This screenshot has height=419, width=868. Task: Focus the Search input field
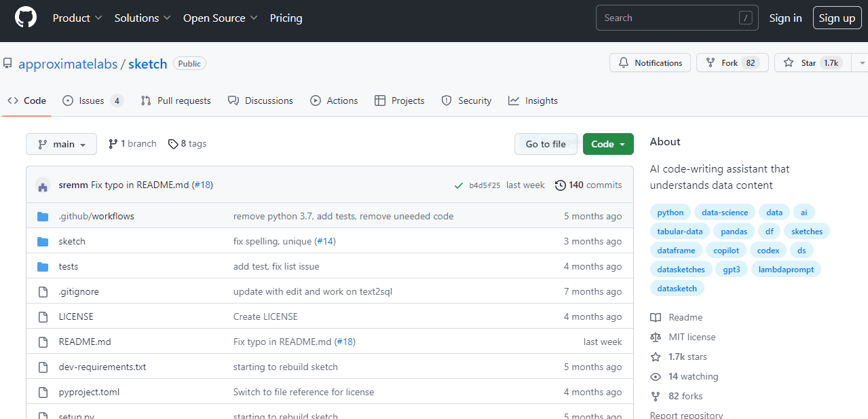click(677, 18)
